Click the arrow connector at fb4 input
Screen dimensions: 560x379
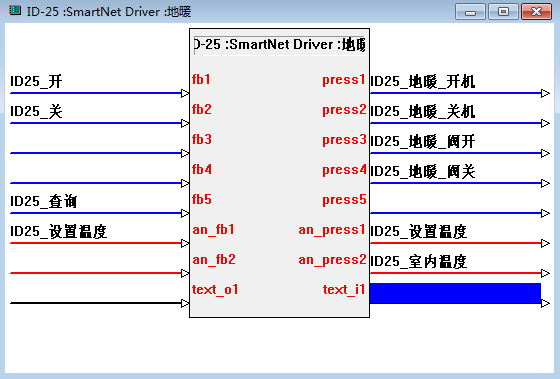tap(185, 183)
